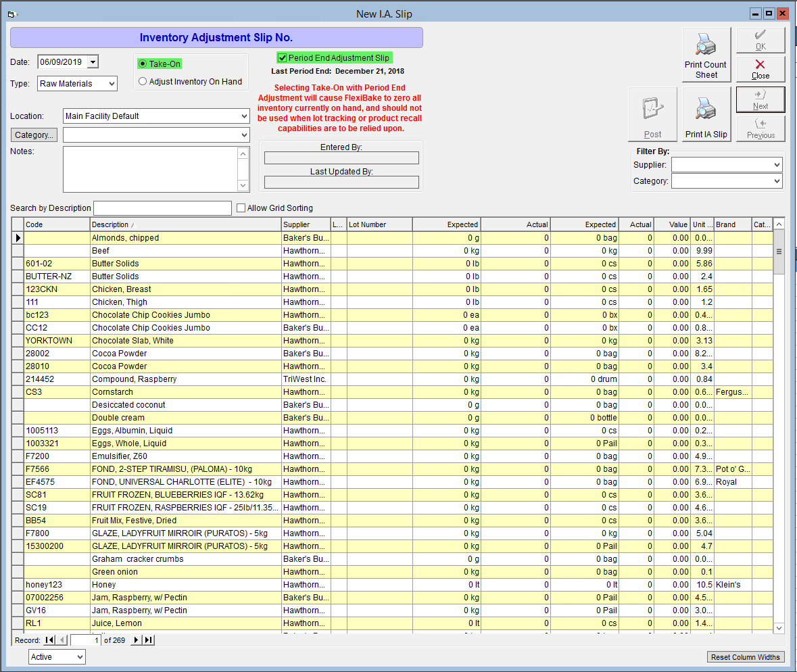Click code F7566 cell

pyautogui.click(x=57, y=469)
